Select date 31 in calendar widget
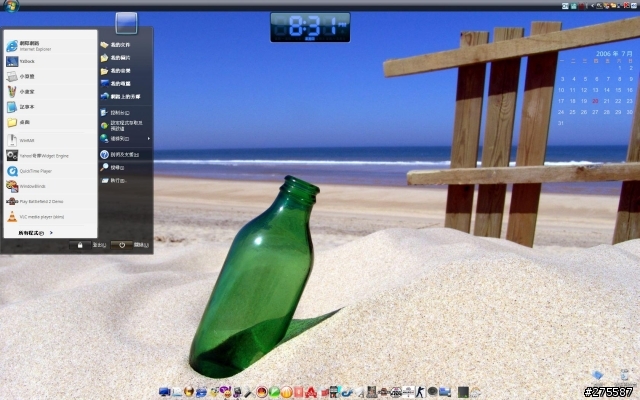 pos(561,123)
